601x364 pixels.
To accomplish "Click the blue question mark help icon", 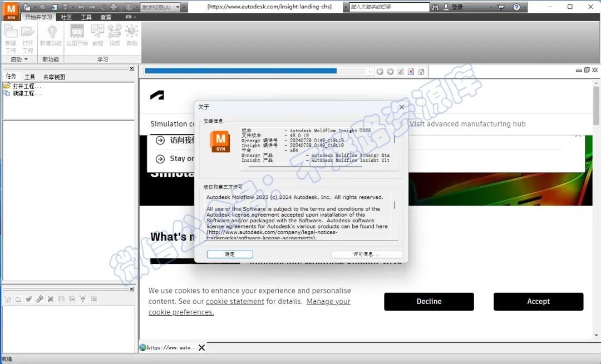I will pyautogui.click(x=516, y=7).
